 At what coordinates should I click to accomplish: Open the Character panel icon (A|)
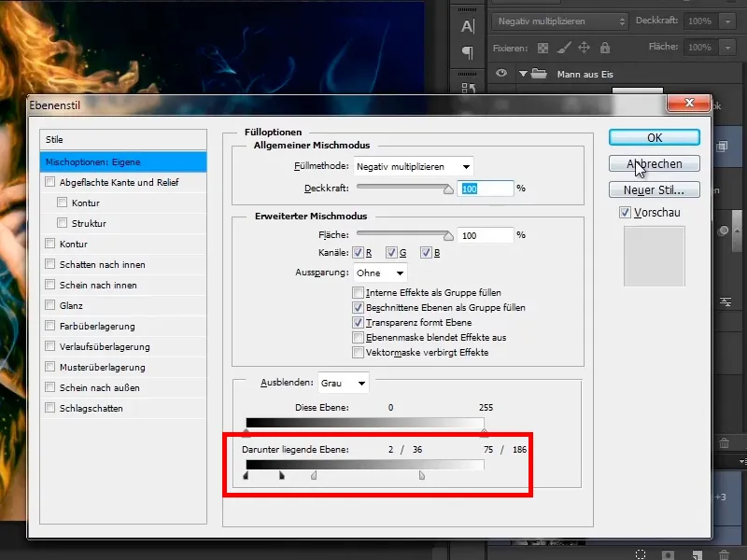(468, 26)
